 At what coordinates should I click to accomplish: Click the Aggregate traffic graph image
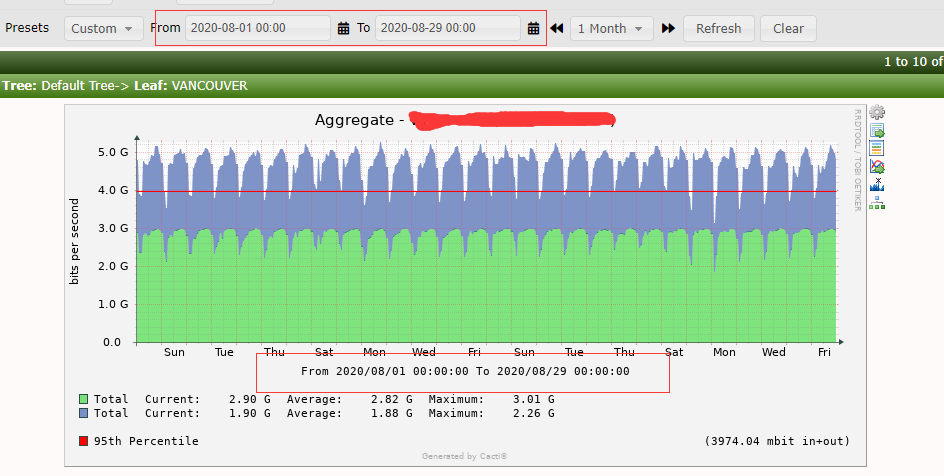pos(465,285)
